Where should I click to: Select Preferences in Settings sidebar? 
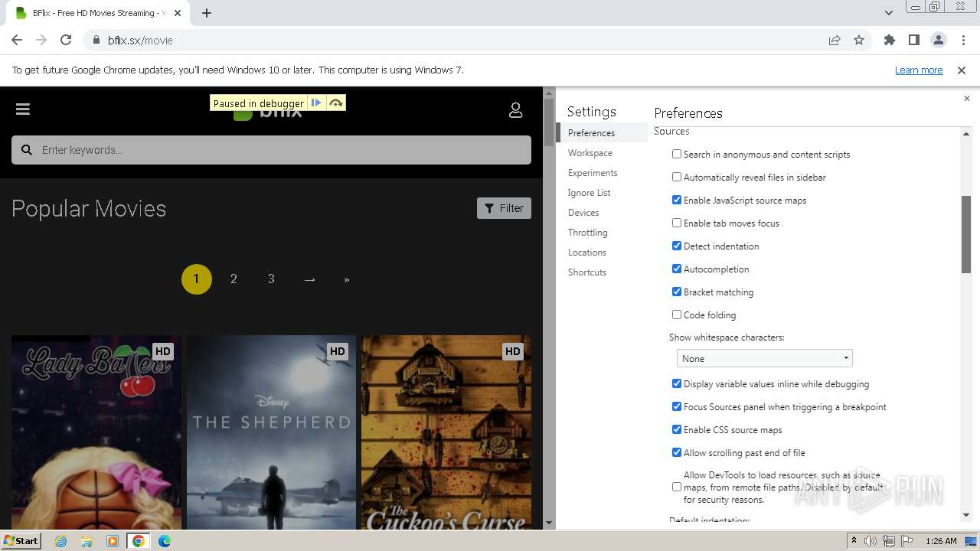(602, 133)
